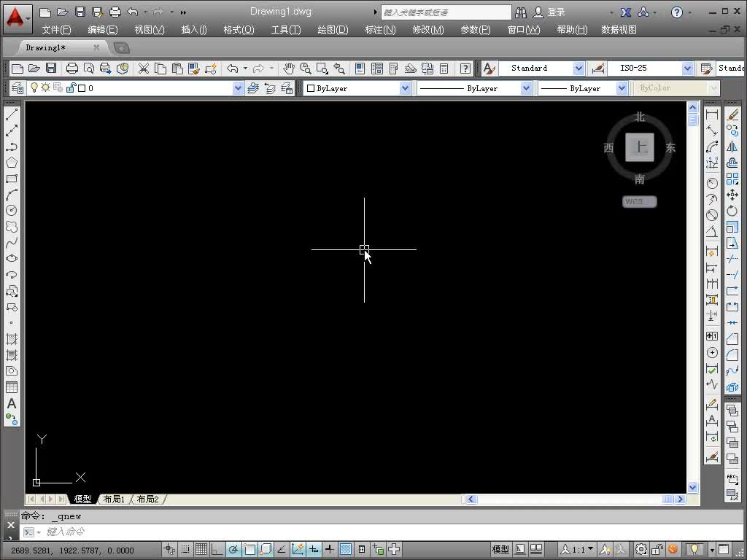
Task: Click the Zoom Realtime magnifier icon
Action: 306,69
